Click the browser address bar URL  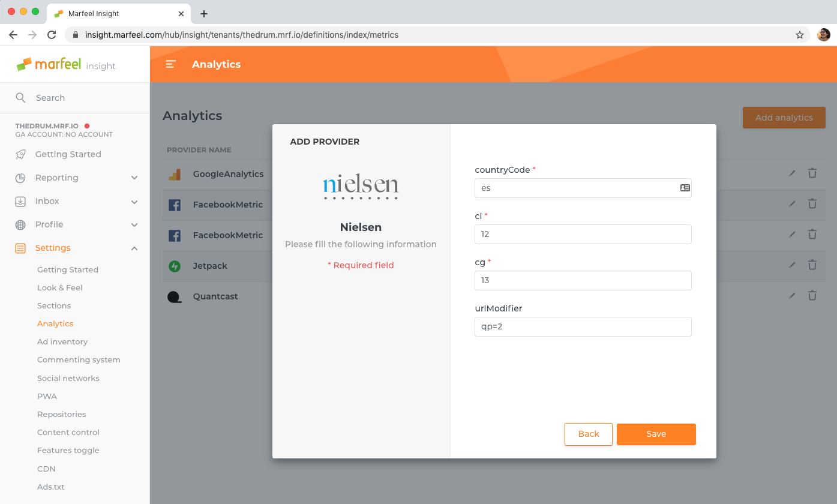tap(242, 35)
